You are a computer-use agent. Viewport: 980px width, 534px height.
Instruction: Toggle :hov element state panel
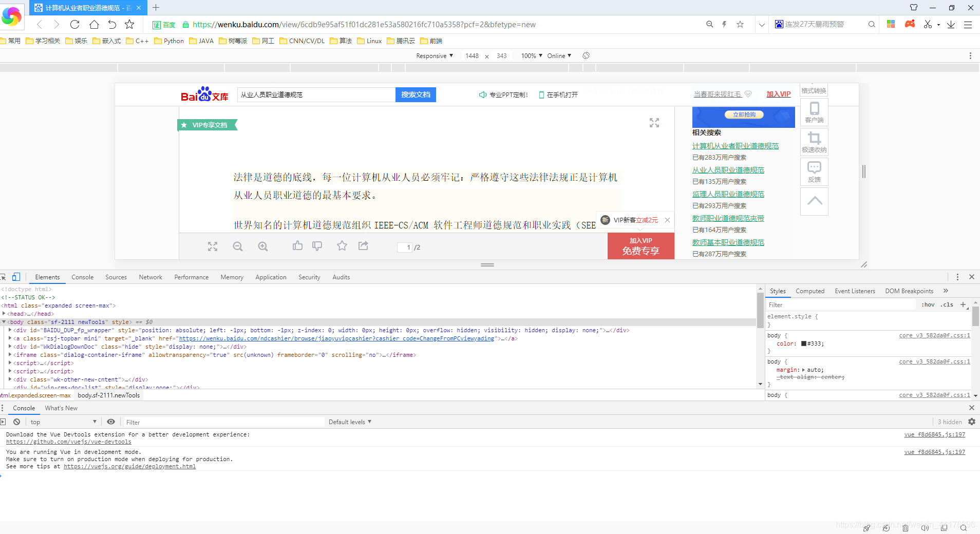click(x=928, y=304)
